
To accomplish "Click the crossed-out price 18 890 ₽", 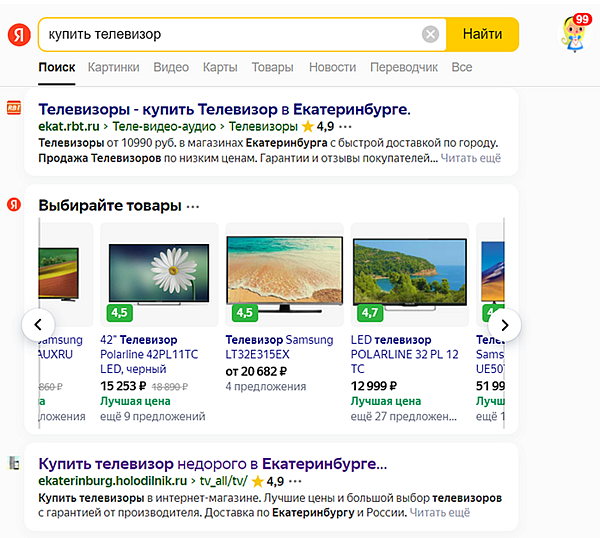I will (x=170, y=386).
